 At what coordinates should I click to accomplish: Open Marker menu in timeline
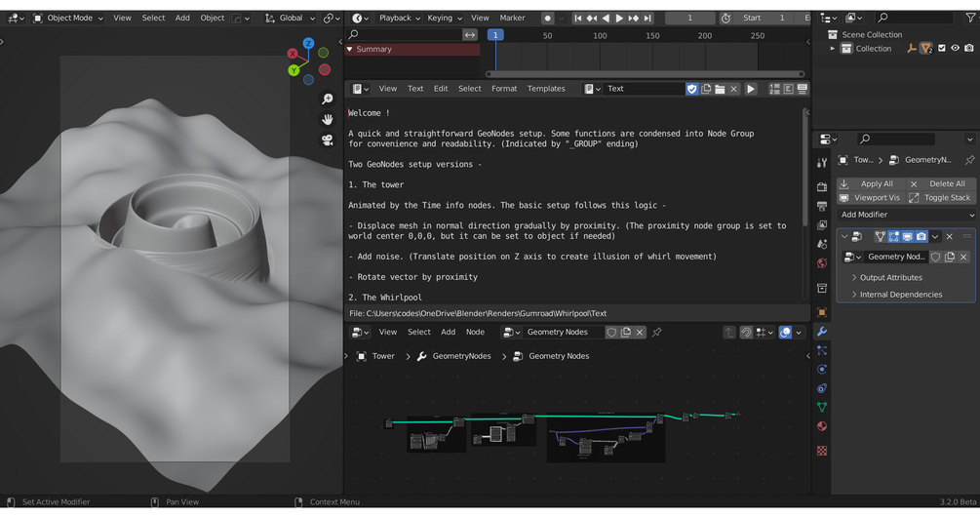[x=512, y=19]
